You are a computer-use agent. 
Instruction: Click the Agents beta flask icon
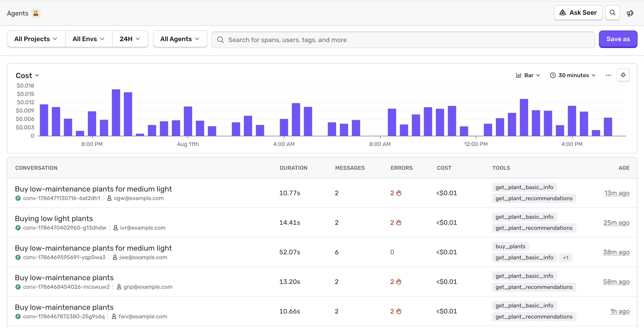[x=36, y=13]
